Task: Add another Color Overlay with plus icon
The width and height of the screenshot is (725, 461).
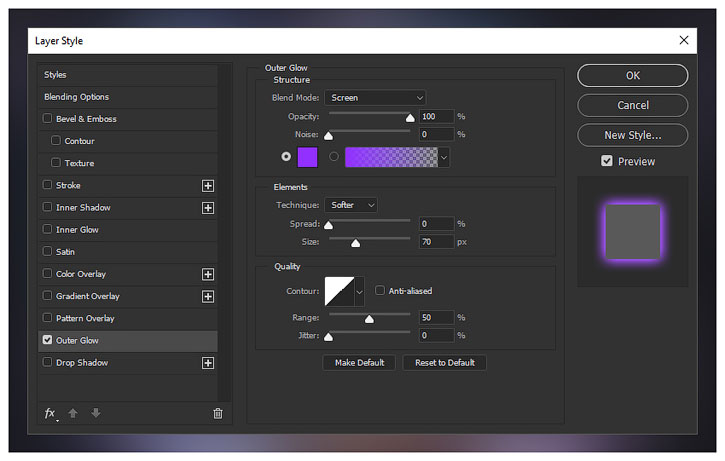Action: (x=208, y=274)
